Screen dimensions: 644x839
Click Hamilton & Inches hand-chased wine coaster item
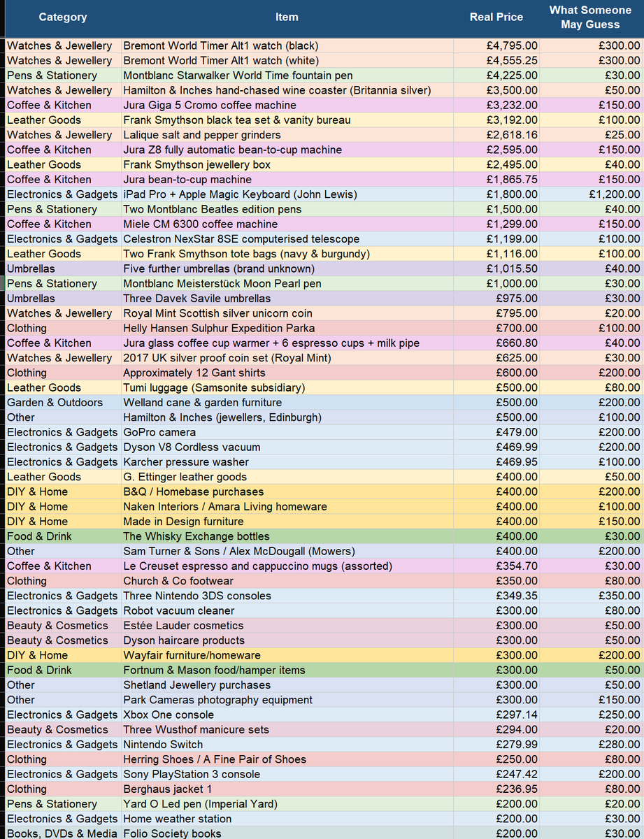[x=287, y=90]
